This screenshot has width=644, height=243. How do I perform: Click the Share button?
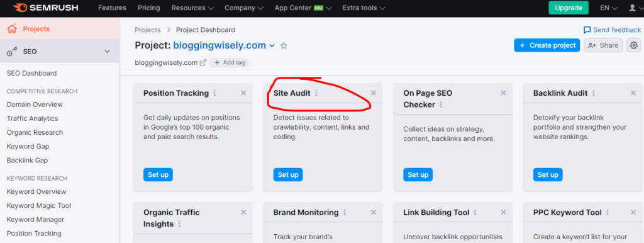click(x=603, y=45)
